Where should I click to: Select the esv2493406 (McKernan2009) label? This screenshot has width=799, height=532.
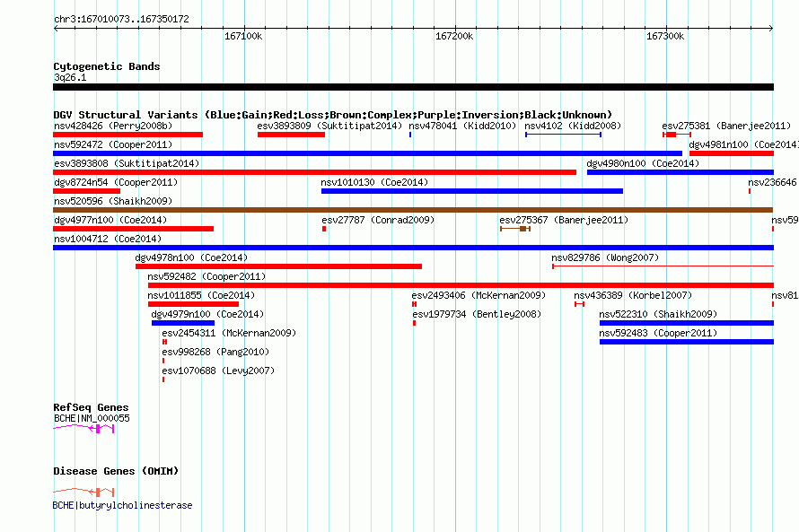479,295
